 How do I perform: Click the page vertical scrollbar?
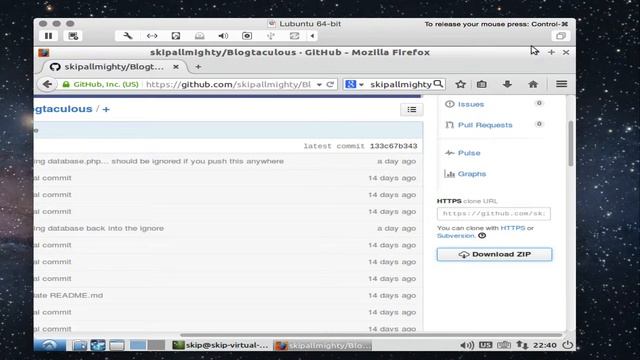[571, 144]
